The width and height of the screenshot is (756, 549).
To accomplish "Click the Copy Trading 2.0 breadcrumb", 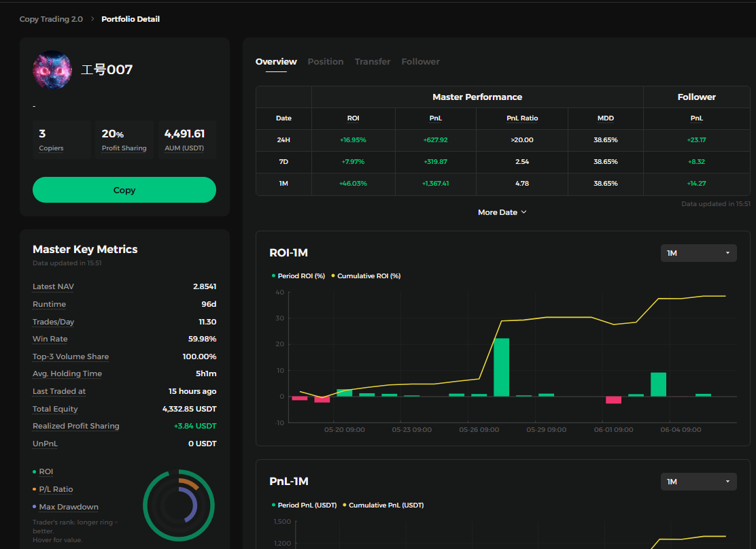I will [x=51, y=19].
